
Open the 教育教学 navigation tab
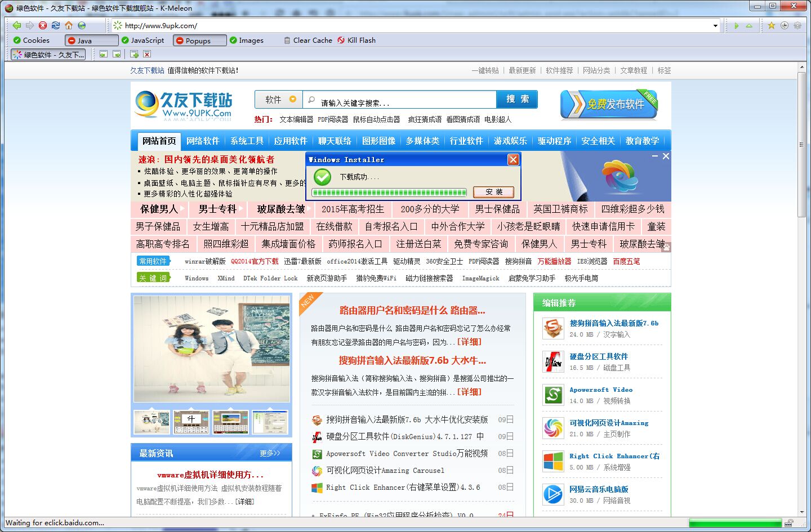(642, 141)
